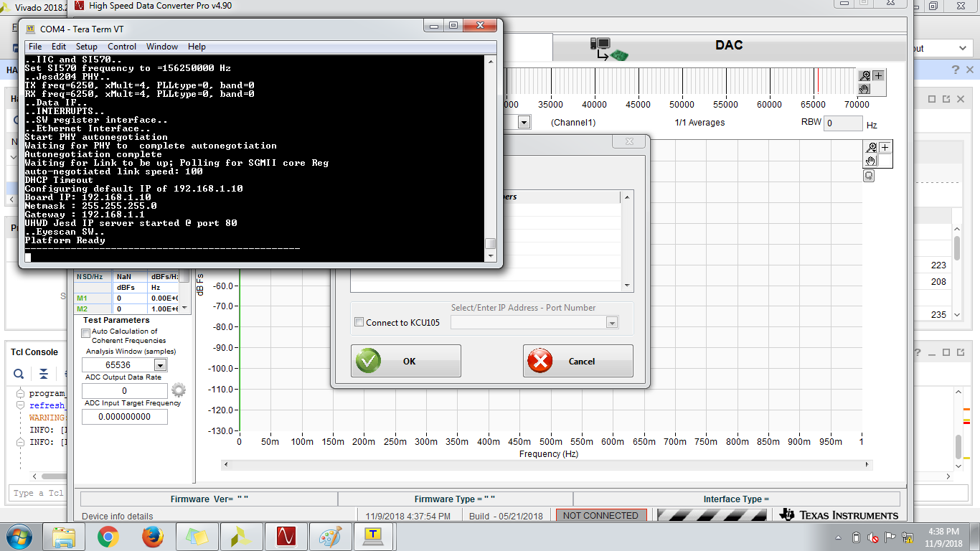Open the Window menu in Tera Term

pos(162,47)
